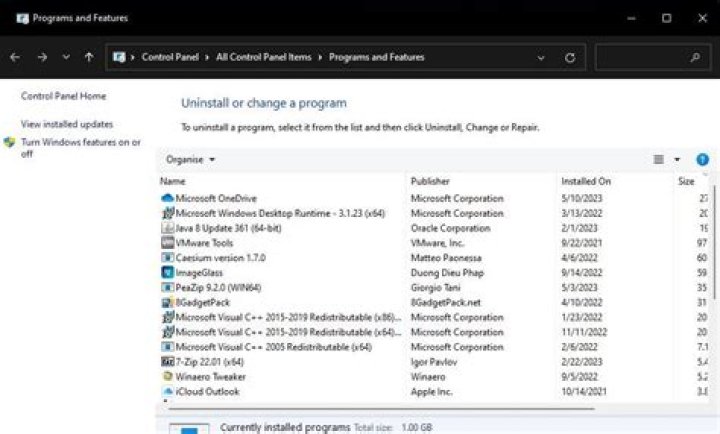Click the Java 8 Update 361 icon
Screen dimensions: 720x434
168,228
